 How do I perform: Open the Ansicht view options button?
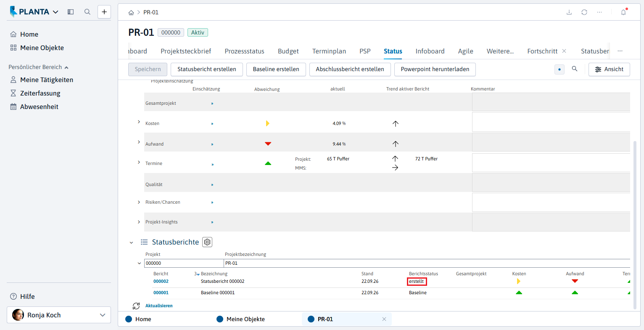coord(609,69)
